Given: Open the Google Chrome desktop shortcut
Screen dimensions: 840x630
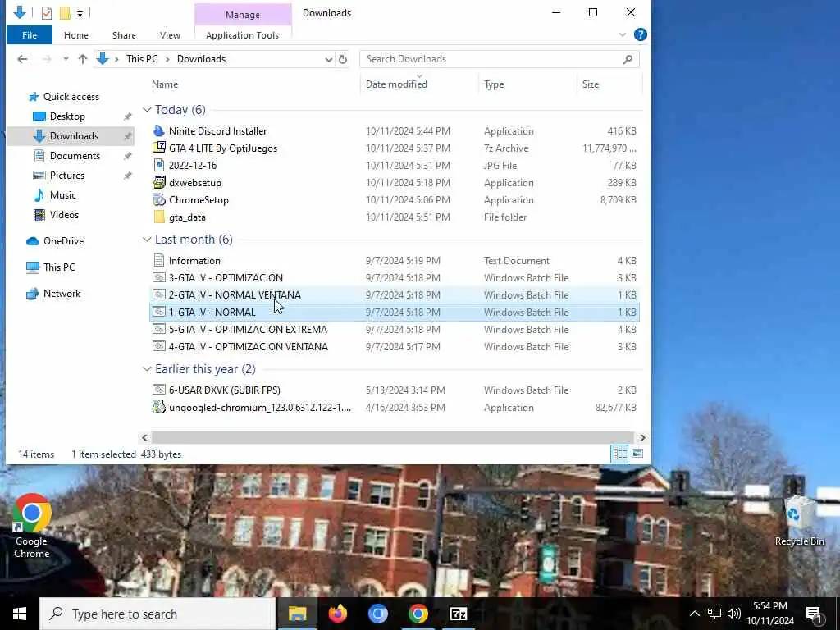Looking at the screenshot, I should 32,526.
